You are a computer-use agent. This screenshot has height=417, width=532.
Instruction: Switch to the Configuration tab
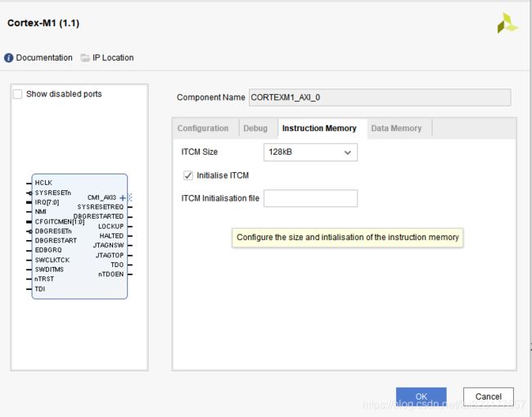pos(202,129)
